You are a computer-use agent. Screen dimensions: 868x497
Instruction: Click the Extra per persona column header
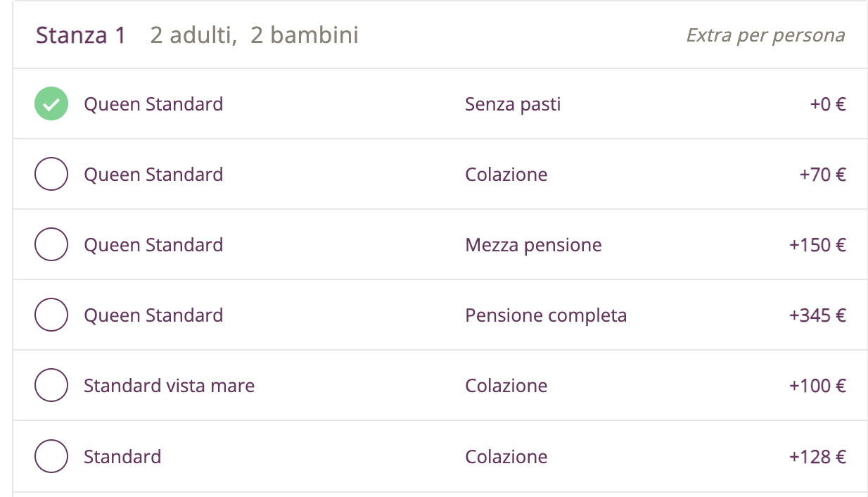765,35
